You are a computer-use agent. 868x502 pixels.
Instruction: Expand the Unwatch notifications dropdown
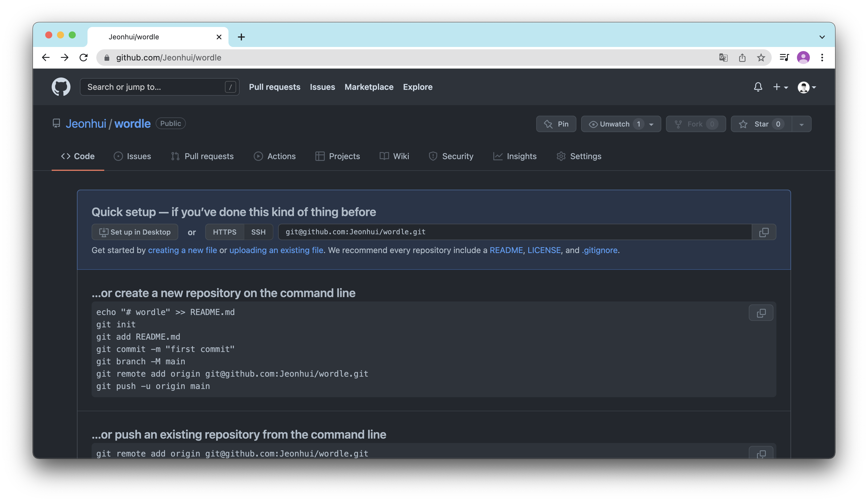point(621,124)
